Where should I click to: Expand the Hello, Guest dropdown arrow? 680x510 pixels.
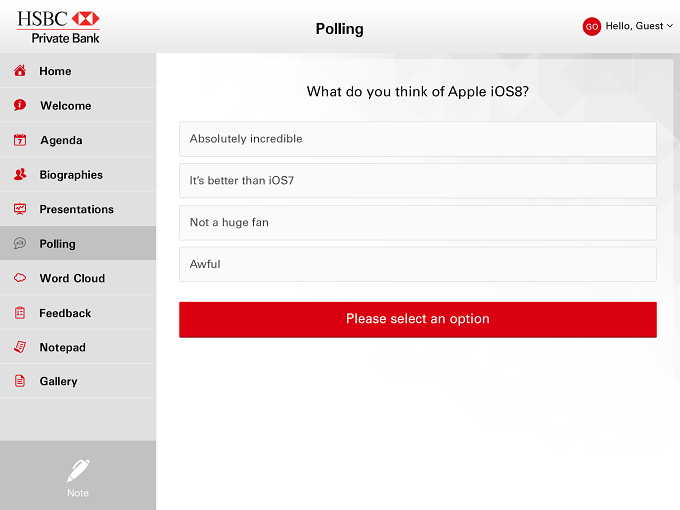pos(670,26)
